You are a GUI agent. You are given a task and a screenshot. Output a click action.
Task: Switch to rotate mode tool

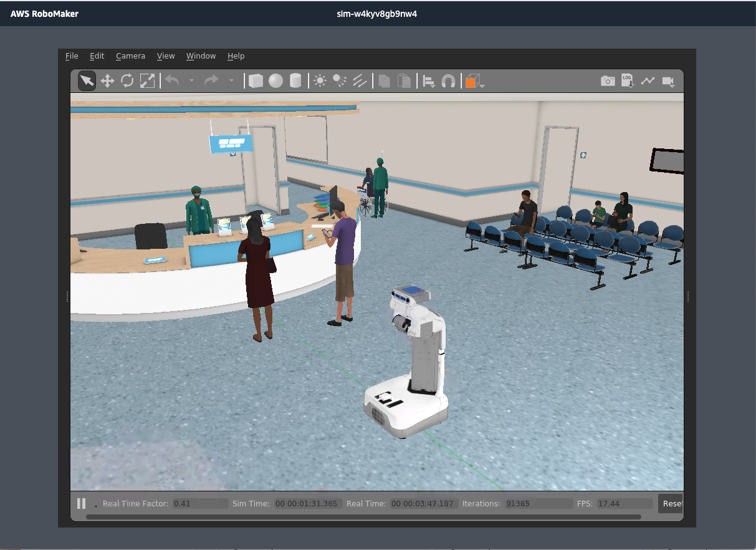click(x=127, y=80)
